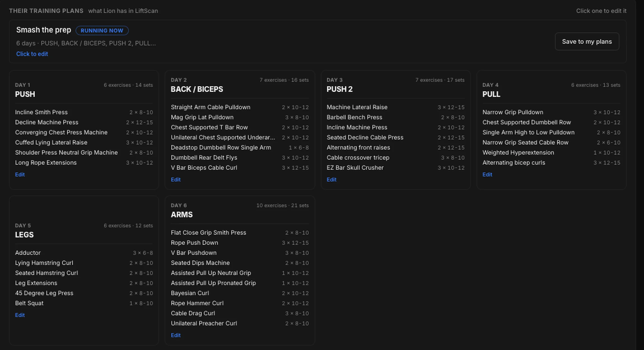Select 'Assisted Pull Up Pronated Grip'
Image resolution: width=644 pixels, height=350 pixels.
(240, 283)
